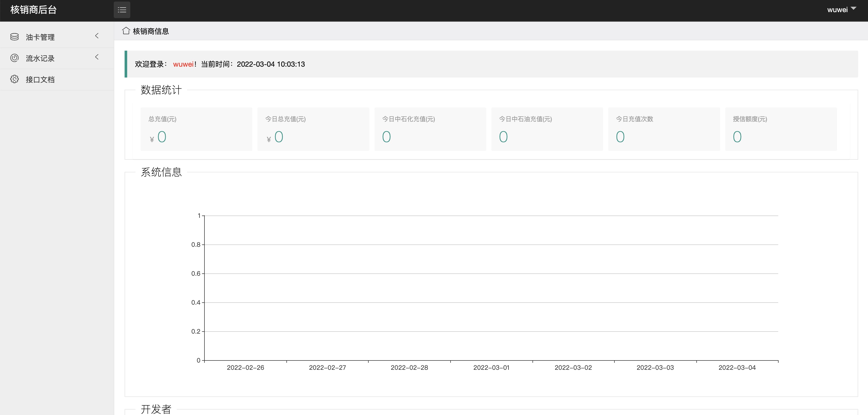Open the 接口文档 menu item

40,80
